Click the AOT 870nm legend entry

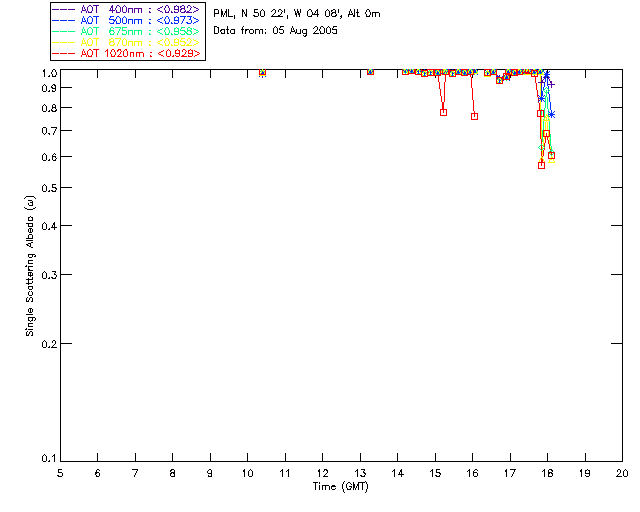(x=126, y=42)
